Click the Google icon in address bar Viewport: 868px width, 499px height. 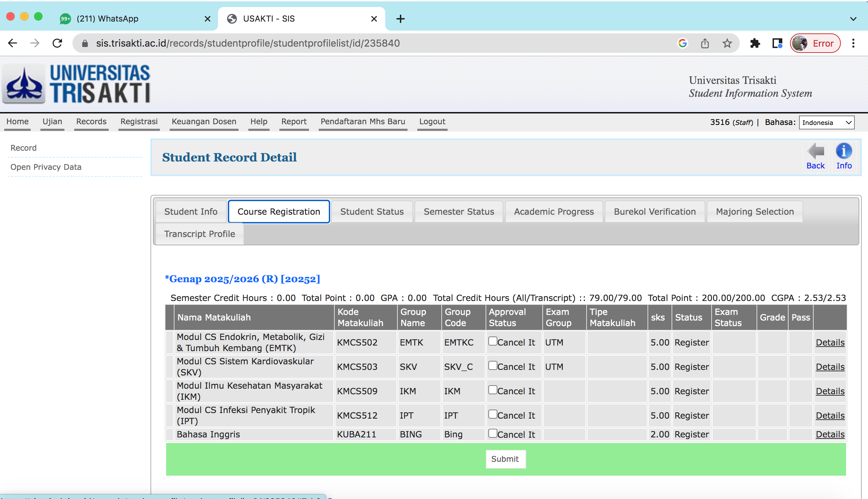pyautogui.click(x=682, y=43)
